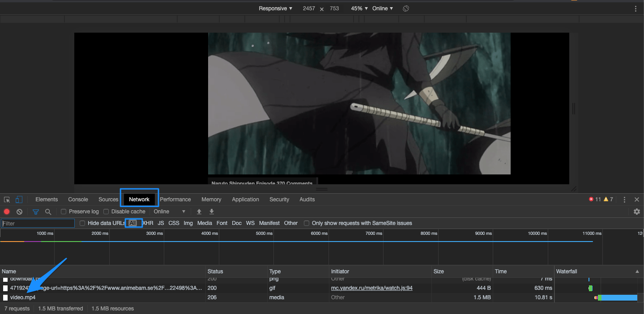Rotate the device viewport orientation
The image size is (644, 314).
tap(406, 8)
